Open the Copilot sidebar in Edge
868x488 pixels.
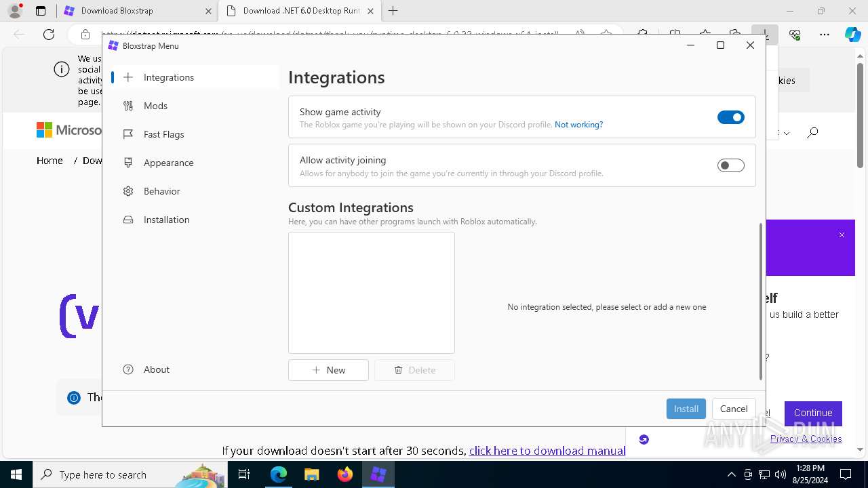[x=853, y=35]
